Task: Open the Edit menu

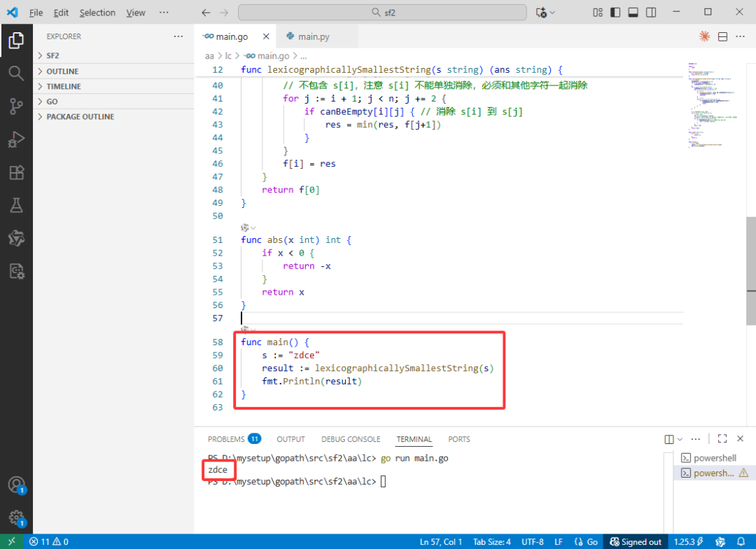Action: click(61, 13)
